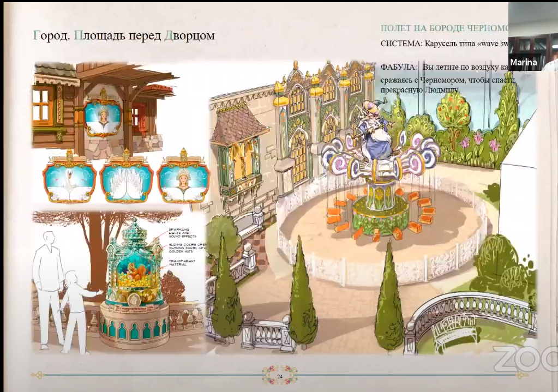
Task: Click the princess sign hanging on wooden house
Action: tap(103, 113)
